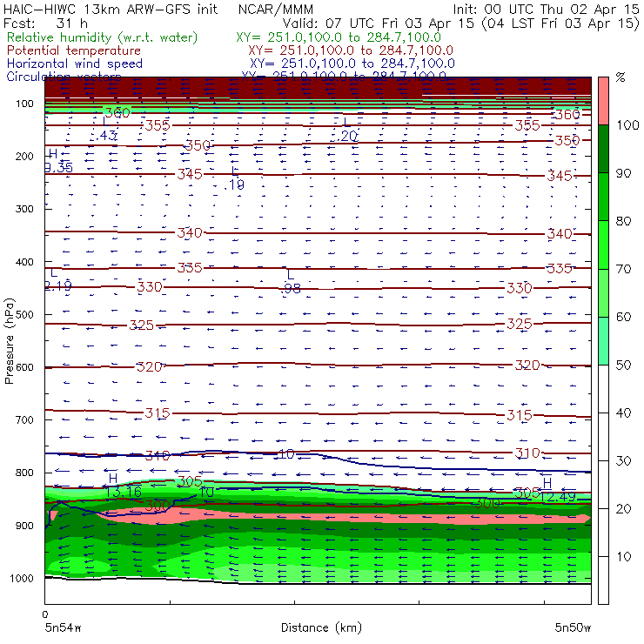Click the '40' colorbar value label
Viewport: 644px width, 644px height.
[623, 413]
